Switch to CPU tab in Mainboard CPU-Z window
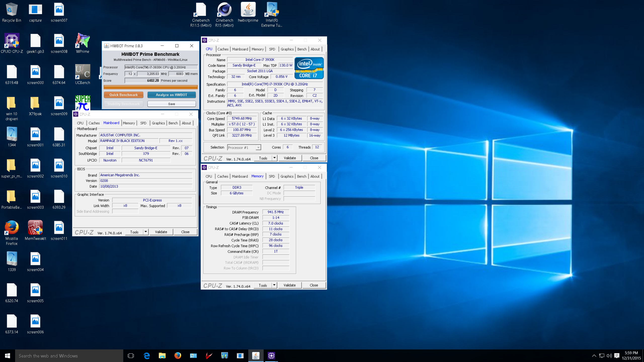The height and width of the screenshot is (362, 644). tap(80, 123)
